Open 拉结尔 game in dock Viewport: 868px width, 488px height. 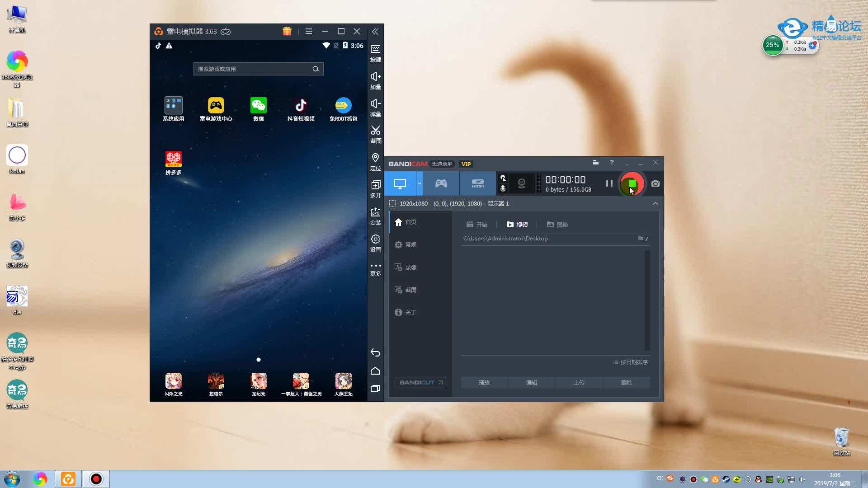pos(216,385)
